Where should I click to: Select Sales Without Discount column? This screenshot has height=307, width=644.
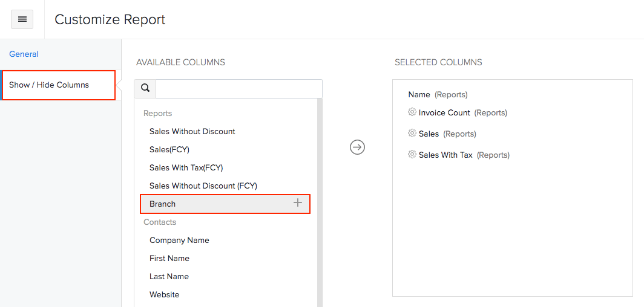(192, 131)
